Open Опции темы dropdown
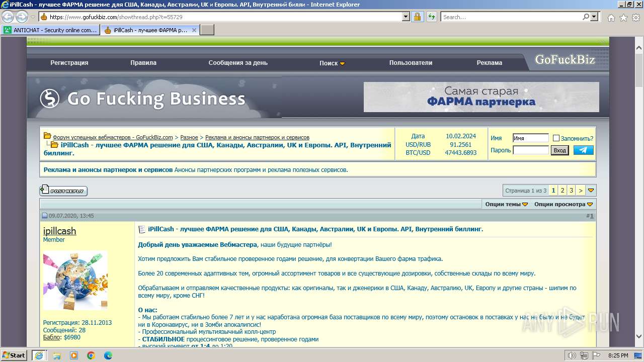 point(507,204)
